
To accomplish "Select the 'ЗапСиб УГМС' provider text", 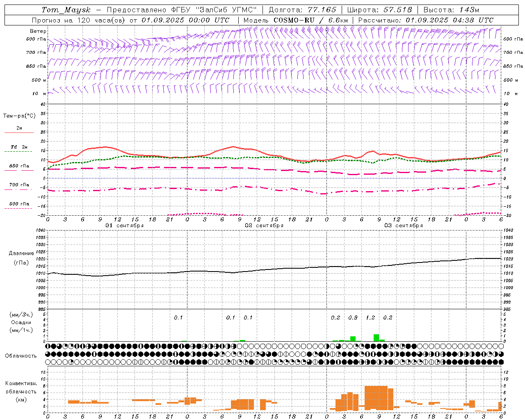I will (226, 10).
